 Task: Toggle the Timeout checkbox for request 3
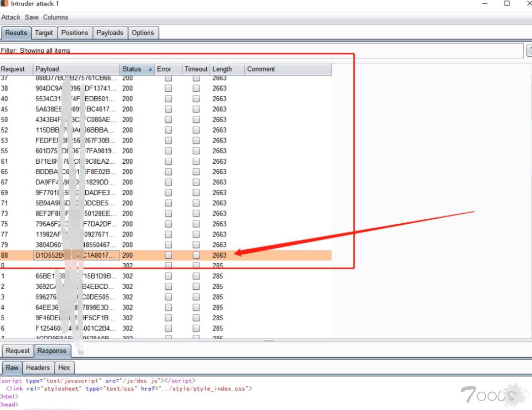pyautogui.click(x=196, y=297)
